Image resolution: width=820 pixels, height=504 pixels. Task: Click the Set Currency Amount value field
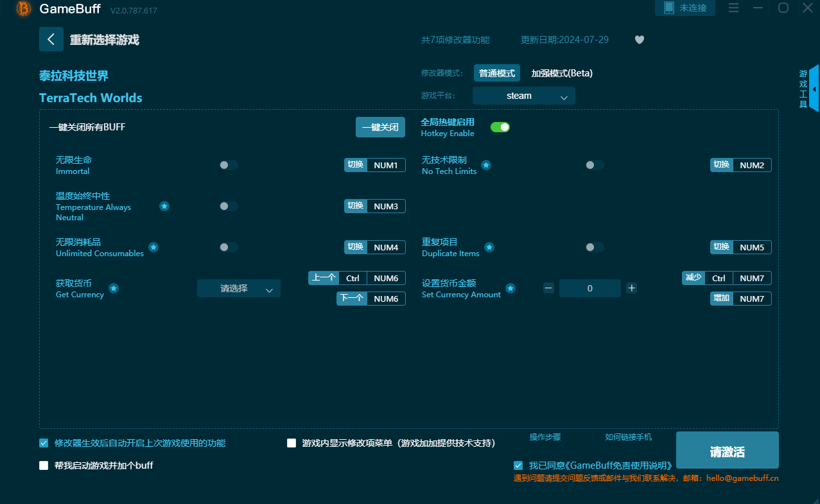590,288
